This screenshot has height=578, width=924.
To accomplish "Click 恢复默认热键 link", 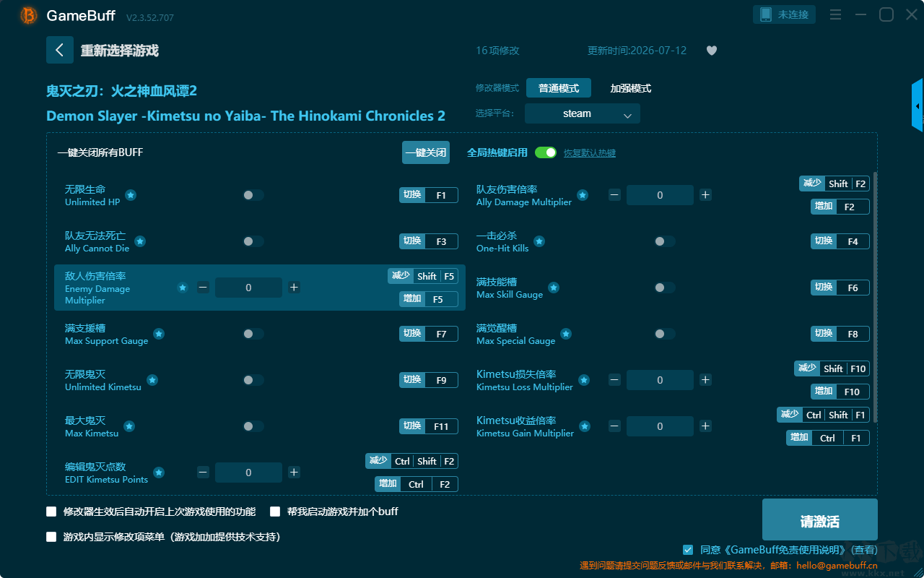I will point(590,153).
